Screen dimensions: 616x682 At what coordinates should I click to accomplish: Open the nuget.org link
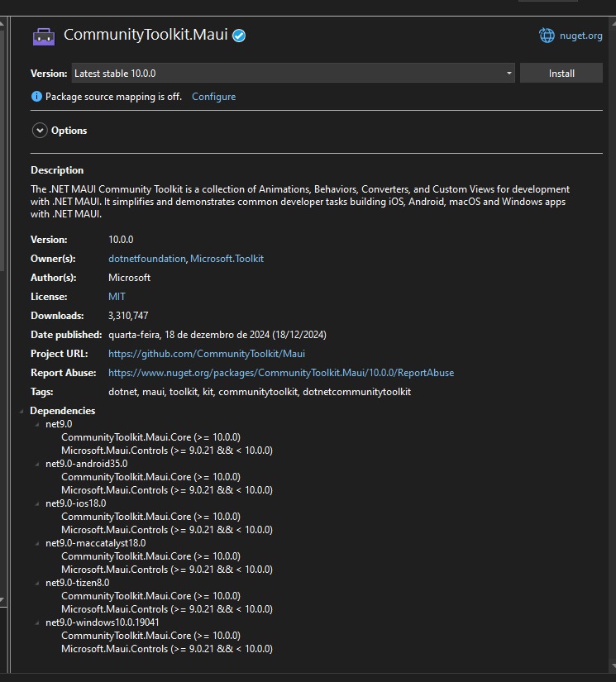click(x=580, y=36)
